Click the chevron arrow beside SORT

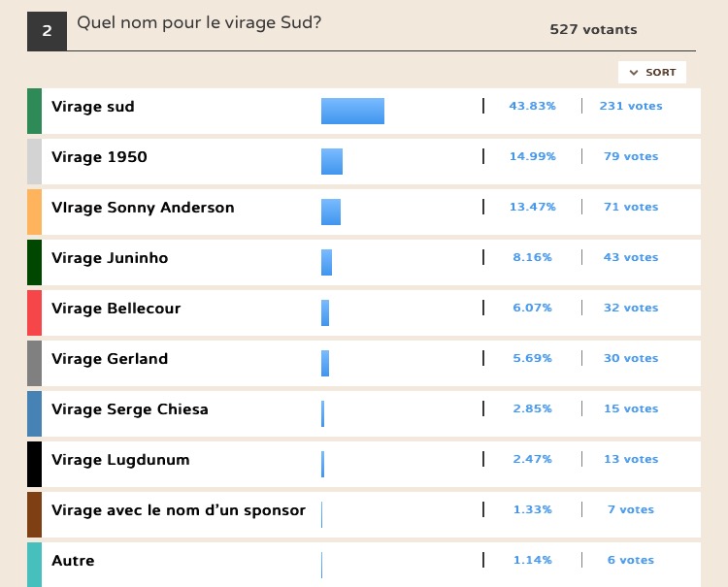click(x=633, y=73)
